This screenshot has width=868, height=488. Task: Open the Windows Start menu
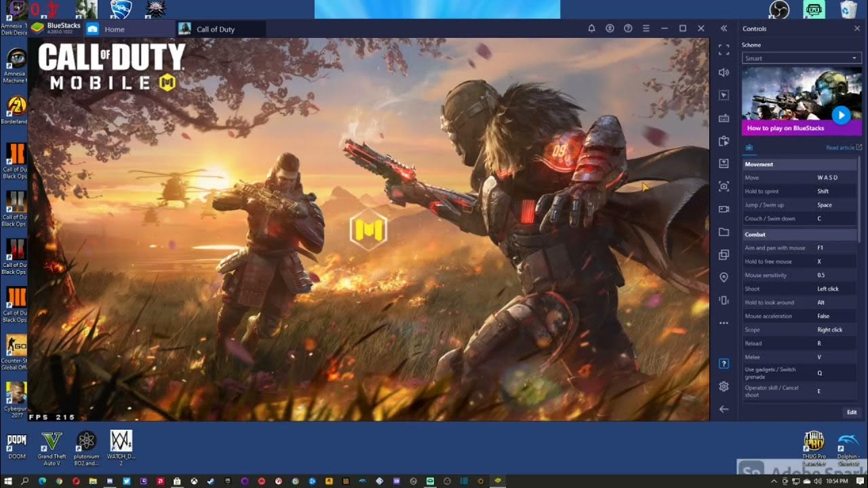click(x=7, y=481)
